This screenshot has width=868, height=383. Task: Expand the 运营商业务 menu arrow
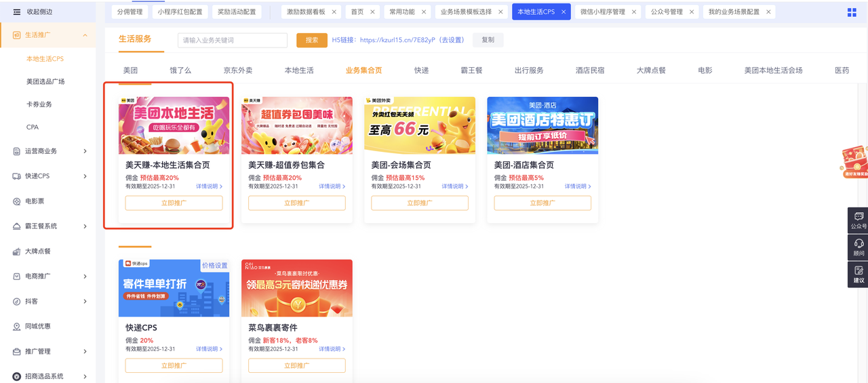[85, 151]
